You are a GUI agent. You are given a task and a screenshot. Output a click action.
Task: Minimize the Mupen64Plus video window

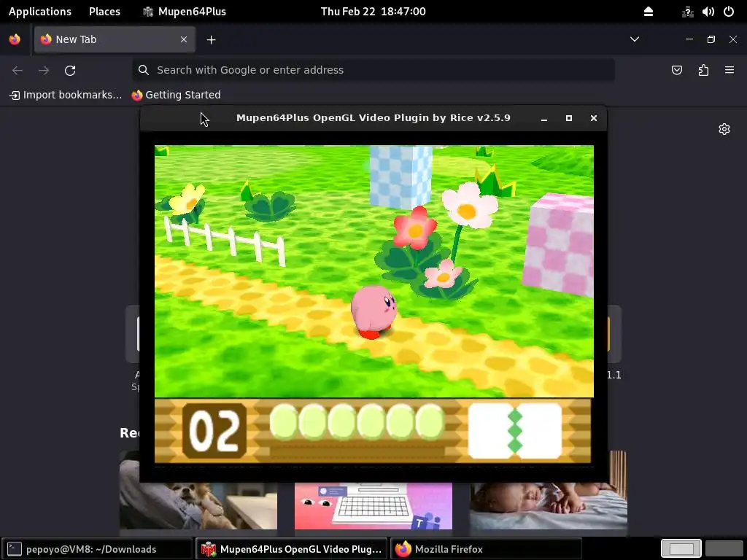click(x=544, y=118)
